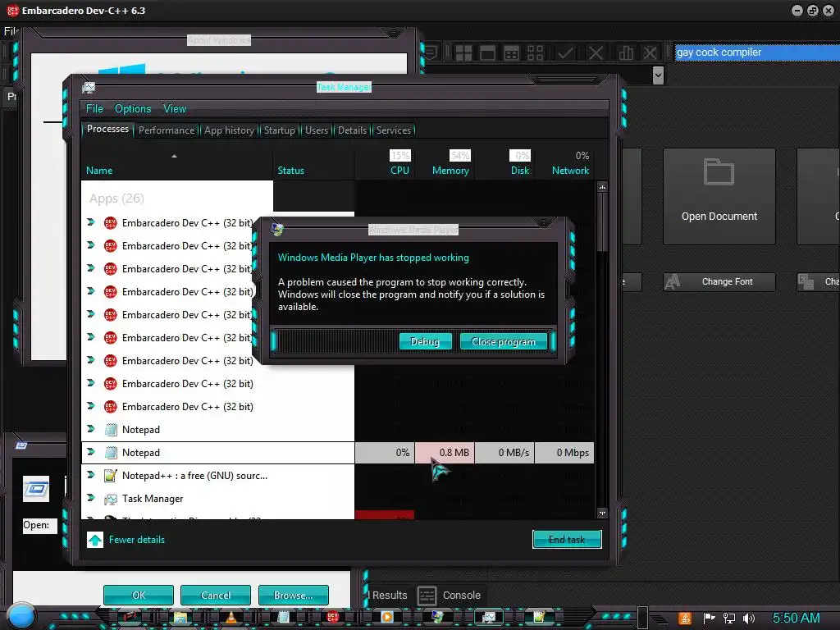This screenshot has height=630, width=840.
Task: Click the taskbar clock showing 5:50 AM
Action: pos(796,618)
